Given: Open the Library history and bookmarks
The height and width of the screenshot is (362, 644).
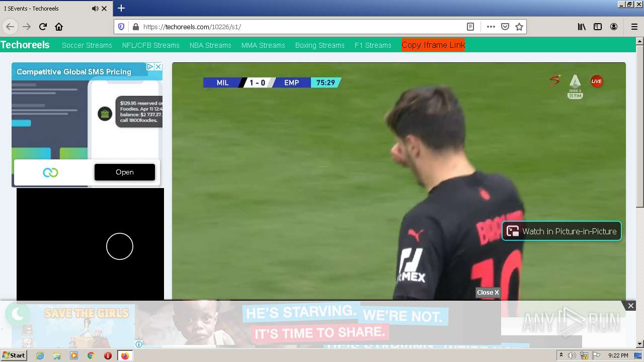Looking at the screenshot, I should pos(582,27).
